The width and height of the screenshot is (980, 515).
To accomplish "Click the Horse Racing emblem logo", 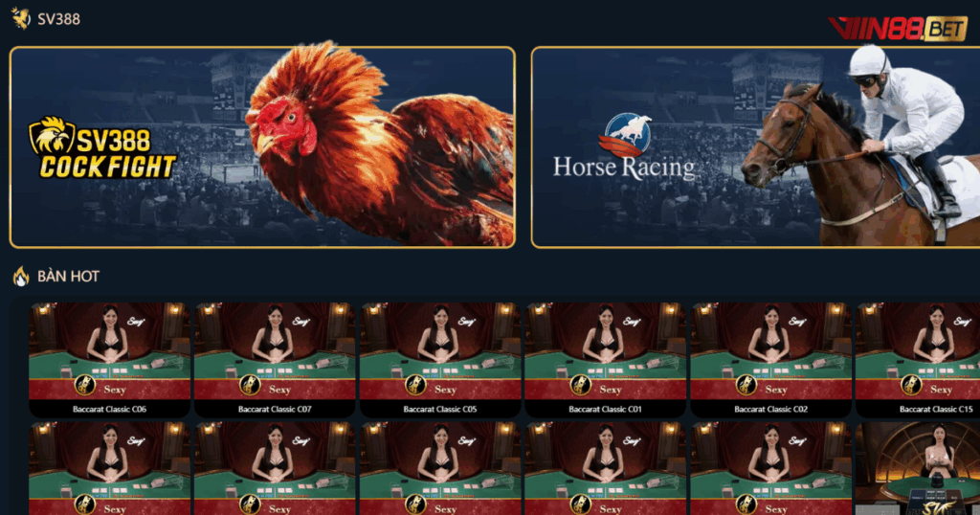I will 627,134.
